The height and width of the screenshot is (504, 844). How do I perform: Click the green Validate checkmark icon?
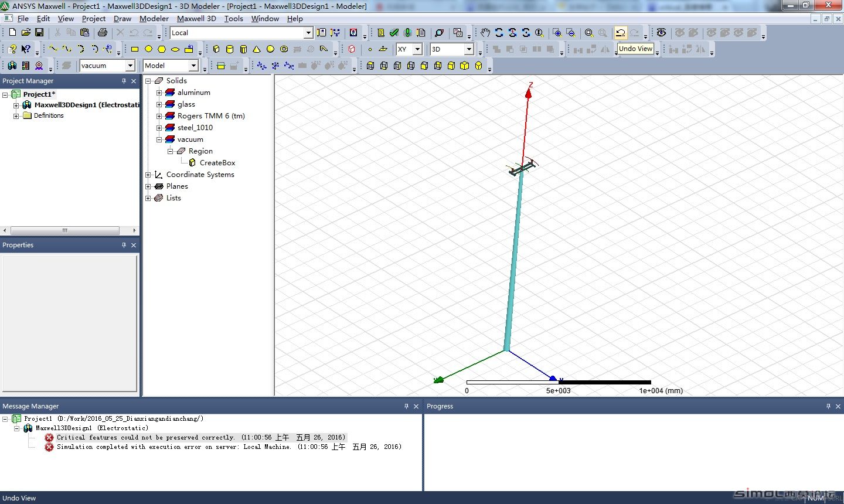[x=394, y=33]
